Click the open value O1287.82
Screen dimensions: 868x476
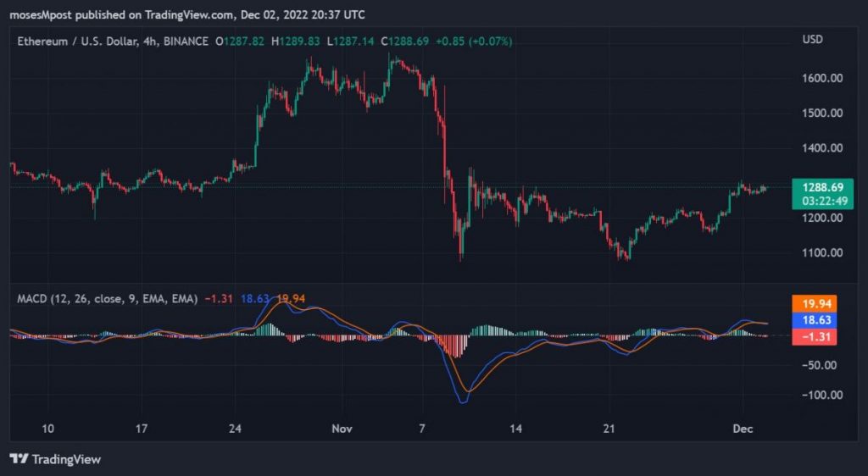pos(240,42)
